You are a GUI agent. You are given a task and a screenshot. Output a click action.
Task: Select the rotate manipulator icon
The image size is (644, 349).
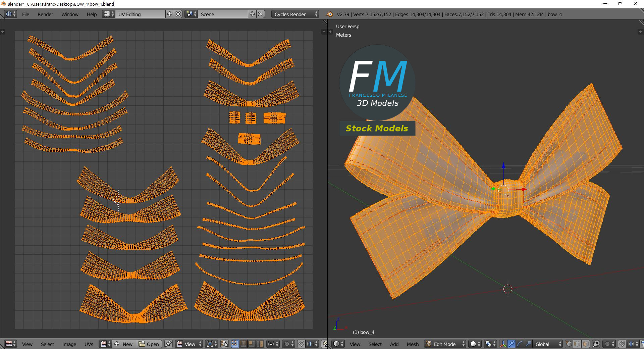click(520, 344)
